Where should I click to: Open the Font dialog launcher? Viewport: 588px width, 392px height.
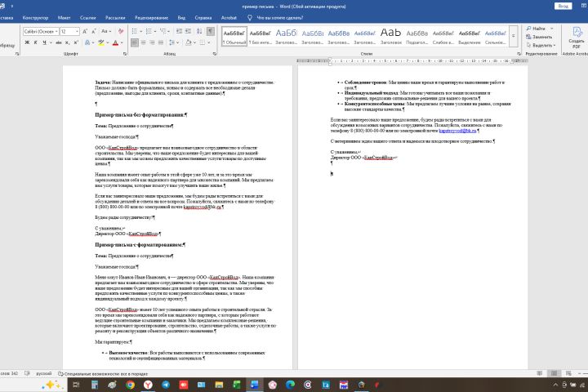point(125,54)
